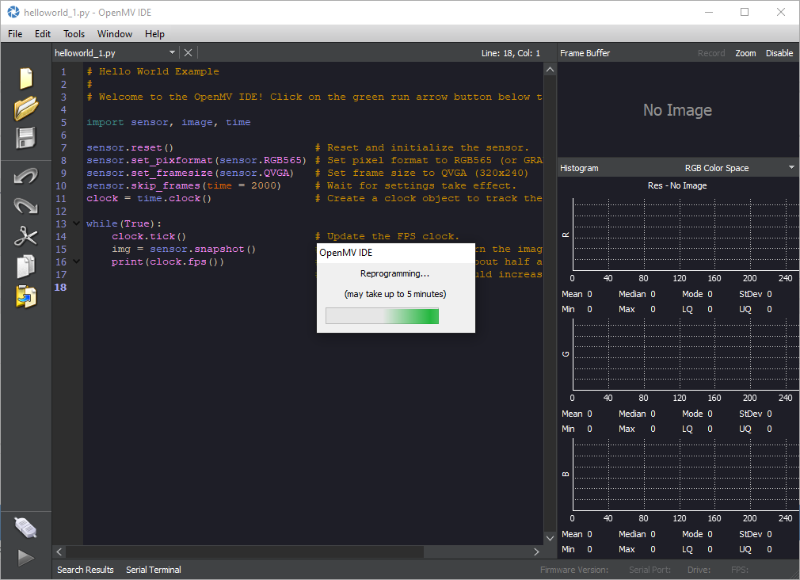Viewport: 800px width, 580px height.
Task: Click Disable in the Frame Buffer header
Action: click(x=779, y=53)
